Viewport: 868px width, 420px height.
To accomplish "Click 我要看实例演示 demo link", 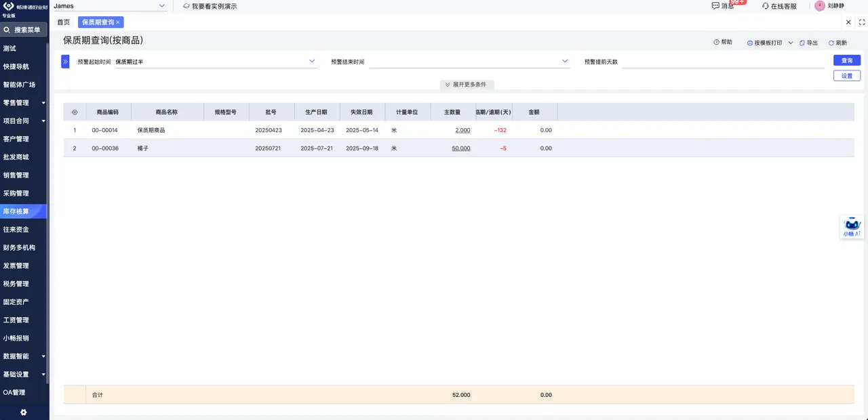I will tap(210, 6).
